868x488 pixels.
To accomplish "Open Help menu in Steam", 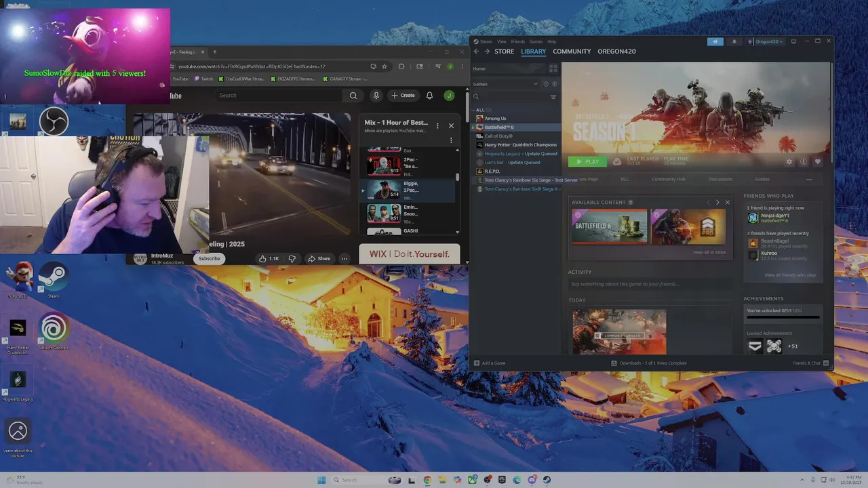I will click(551, 41).
